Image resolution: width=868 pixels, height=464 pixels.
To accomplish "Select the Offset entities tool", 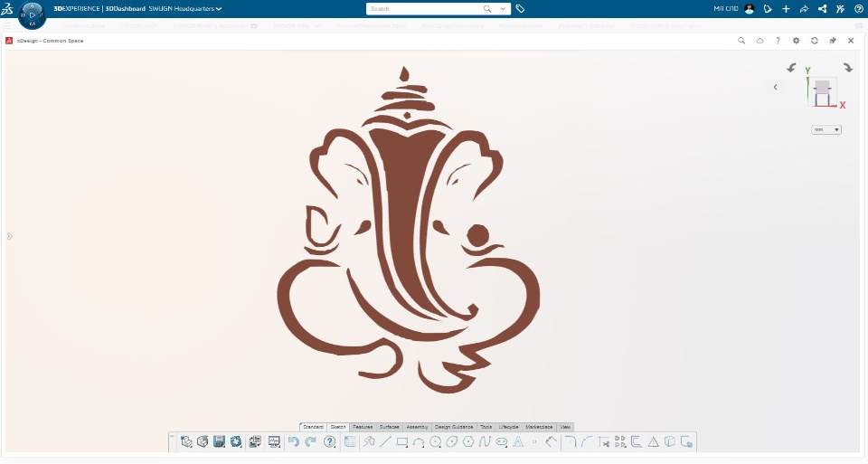I will (x=637, y=441).
